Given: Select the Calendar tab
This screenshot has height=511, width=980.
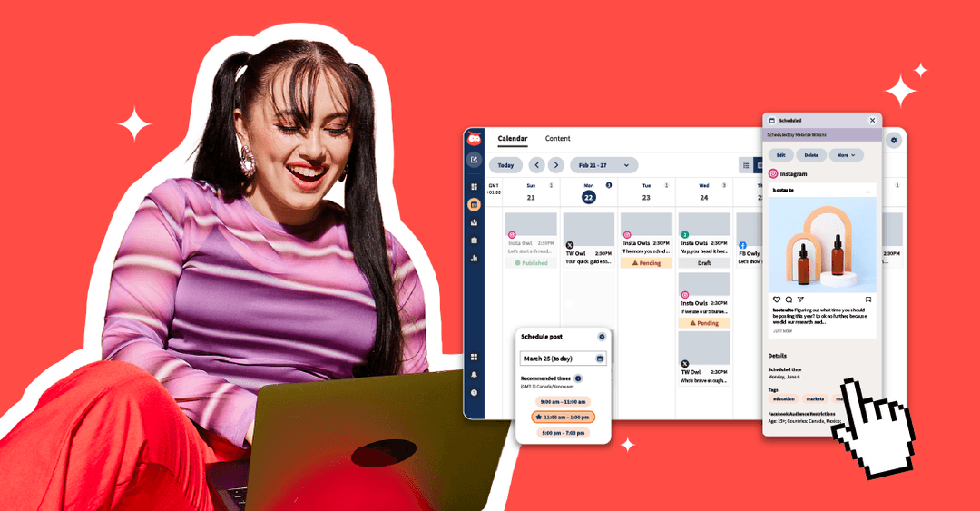Looking at the screenshot, I should point(513,139).
